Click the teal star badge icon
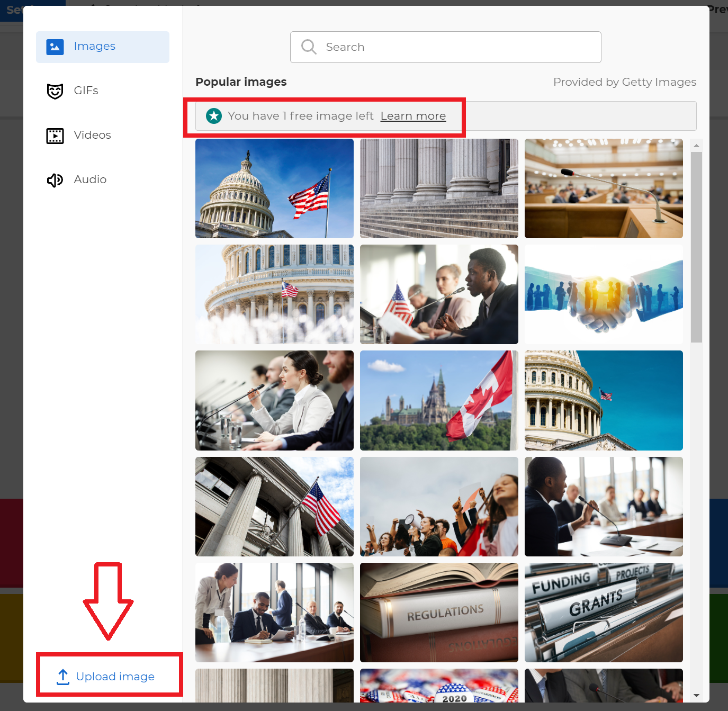 coord(214,116)
